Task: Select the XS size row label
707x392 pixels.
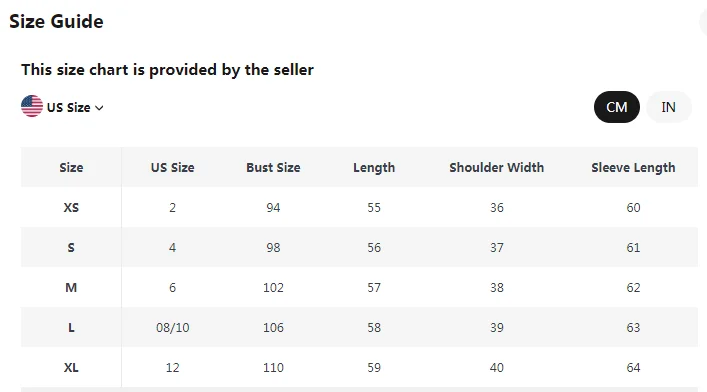Action: pyautogui.click(x=71, y=208)
